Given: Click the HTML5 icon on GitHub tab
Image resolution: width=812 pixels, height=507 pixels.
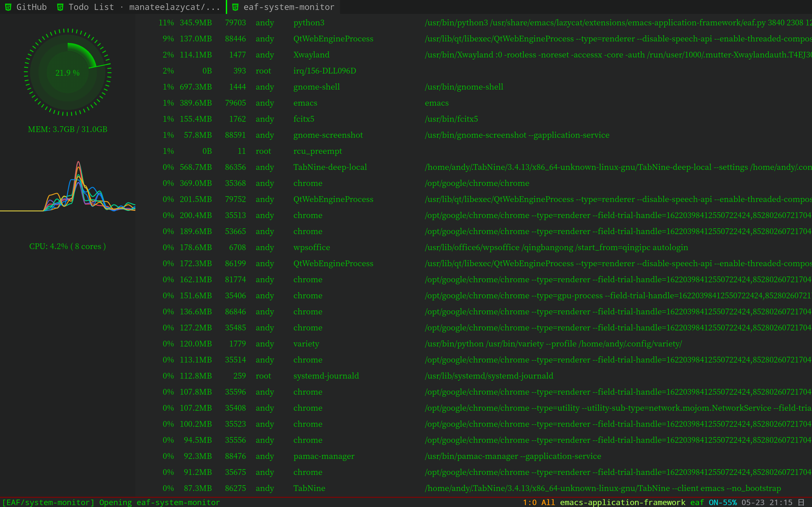Looking at the screenshot, I should click(8, 7).
